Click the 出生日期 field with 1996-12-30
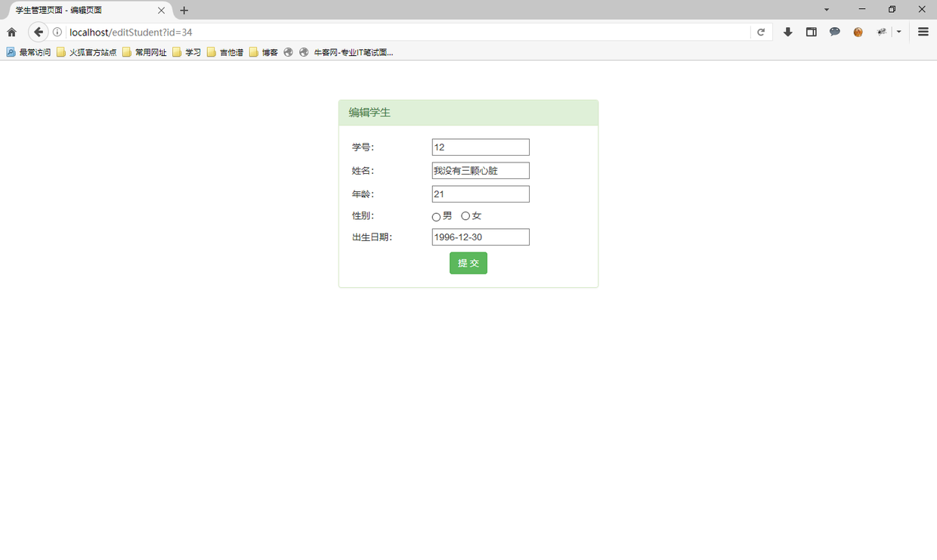Screen dimensions: 937x560 481,237
